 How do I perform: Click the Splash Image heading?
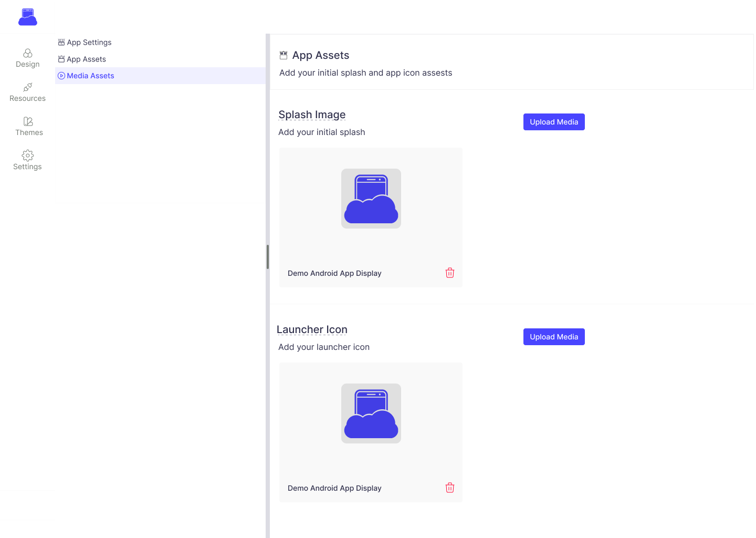click(312, 115)
